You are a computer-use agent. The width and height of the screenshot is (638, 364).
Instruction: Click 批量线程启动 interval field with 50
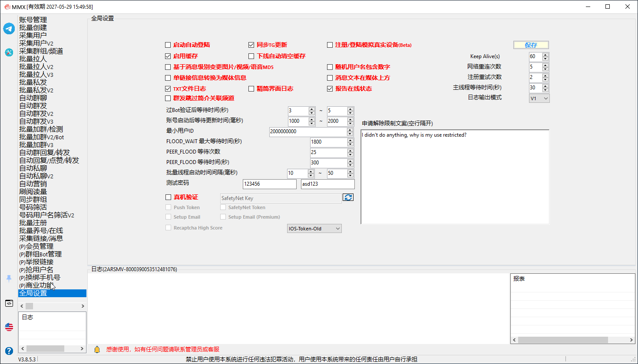pyautogui.click(x=337, y=173)
